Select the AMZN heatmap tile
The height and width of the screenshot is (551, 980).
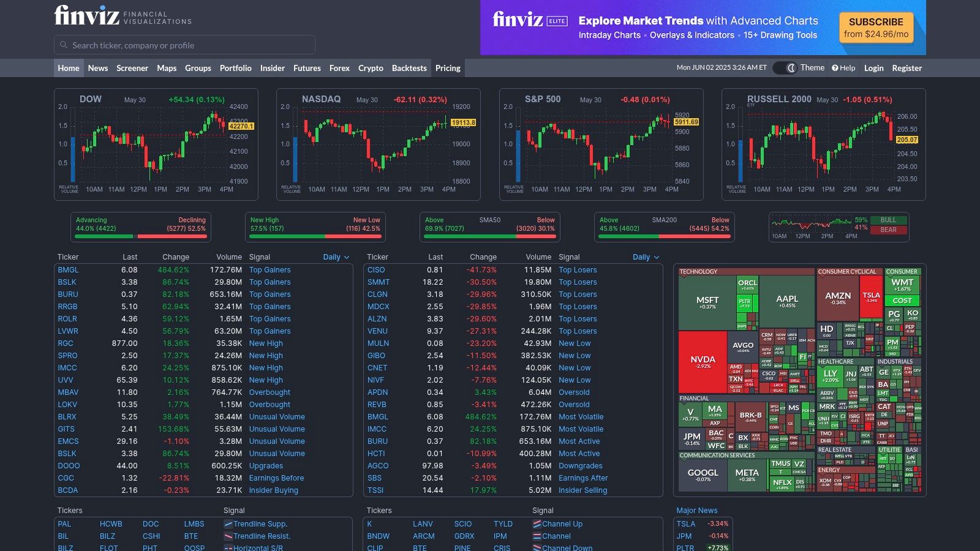[838, 298]
